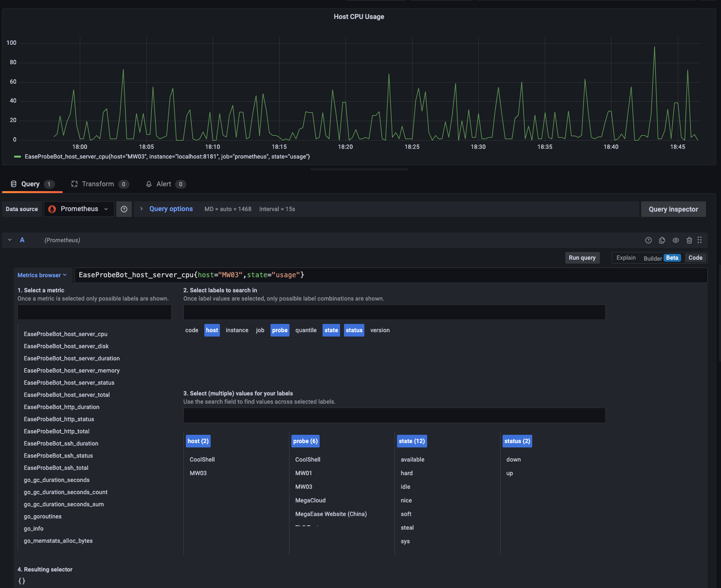Click the Alert bell icon
721x588 pixels.
tap(149, 184)
